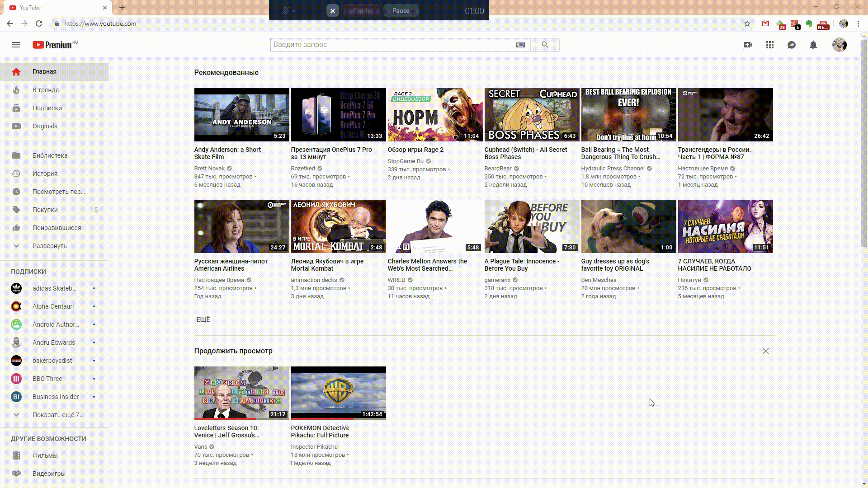The image size is (868, 488).
Task: Load more recommendations with 'ЕЩЁ'
Action: pyautogui.click(x=203, y=319)
